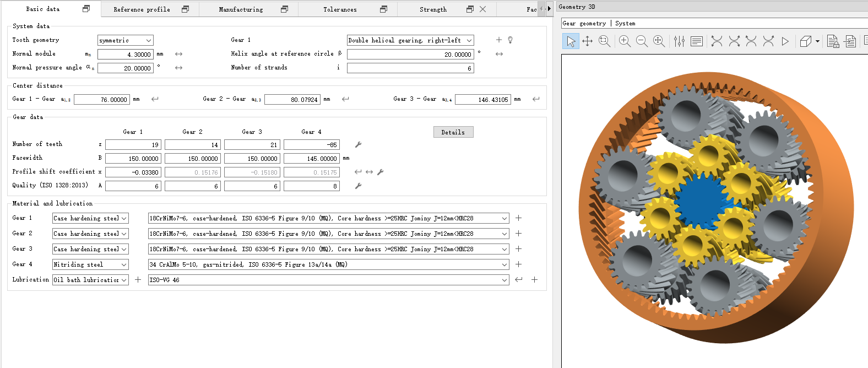Click the plus icon after Oil bath lubrication
Image resolution: width=868 pixels, height=368 pixels.
138,280
